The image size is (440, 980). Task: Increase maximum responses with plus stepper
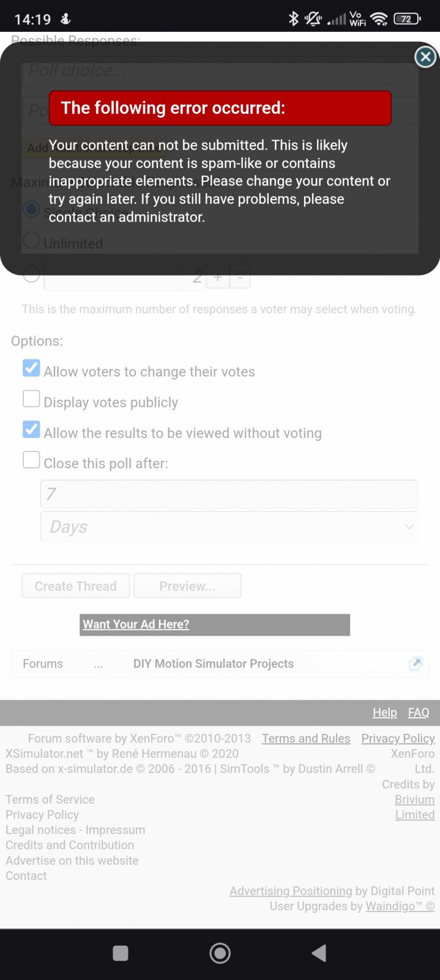click(217, 277)
